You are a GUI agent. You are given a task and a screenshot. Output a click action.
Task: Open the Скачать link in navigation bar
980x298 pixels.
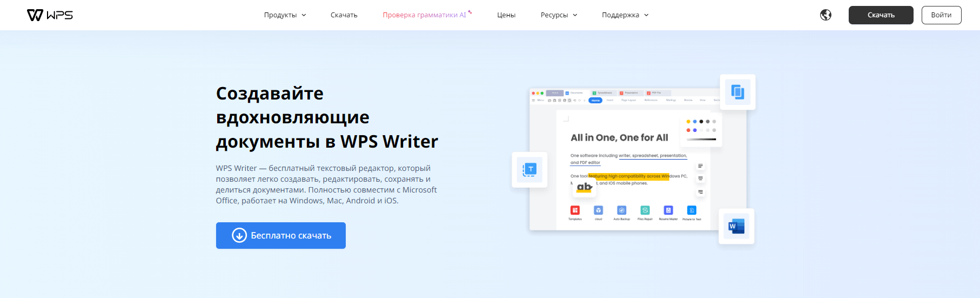click(344, 15)
